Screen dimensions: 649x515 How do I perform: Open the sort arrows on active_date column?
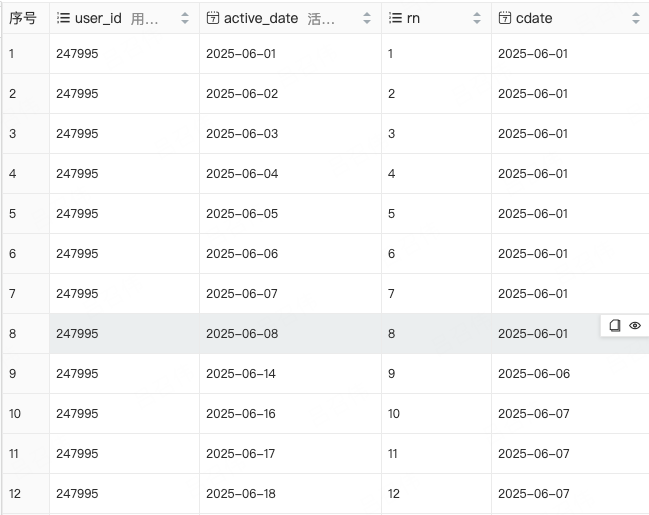367,18
